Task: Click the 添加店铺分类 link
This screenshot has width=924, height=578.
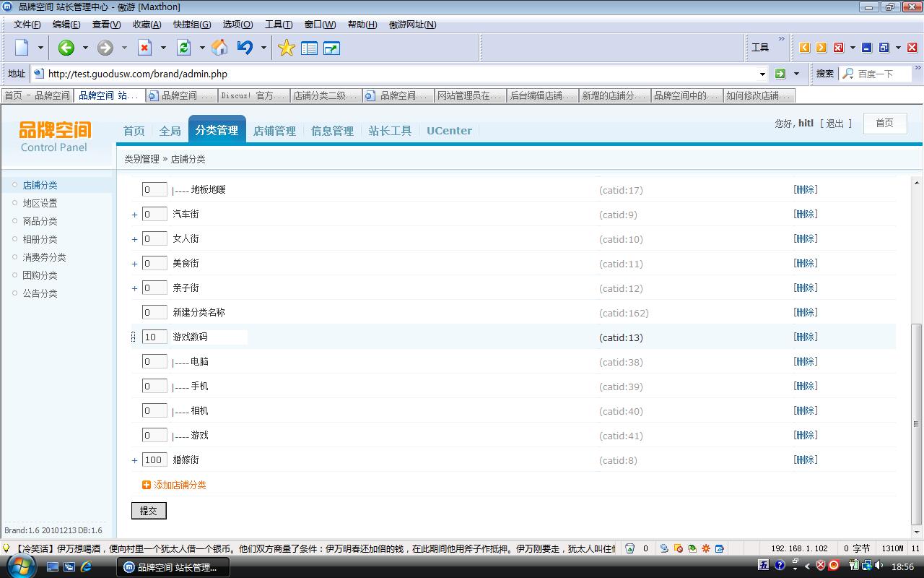Action: pos(180,485)
